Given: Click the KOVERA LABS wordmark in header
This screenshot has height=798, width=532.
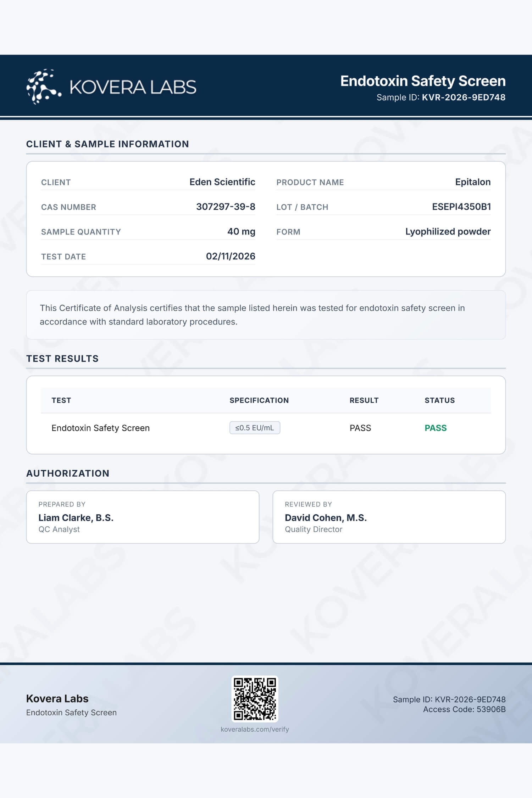Looking at the screenshot, I should click(x=133, y=87).
